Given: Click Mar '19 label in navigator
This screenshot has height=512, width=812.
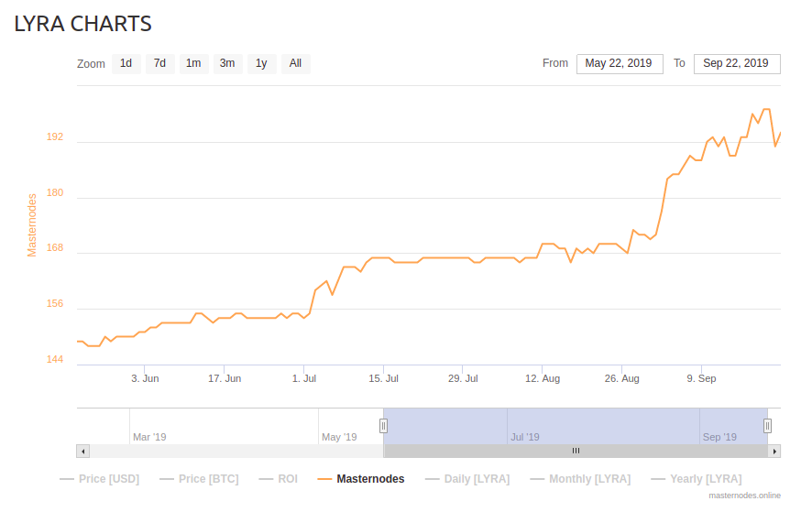Looking at the screenshot, I should click(x=149, y=437).
